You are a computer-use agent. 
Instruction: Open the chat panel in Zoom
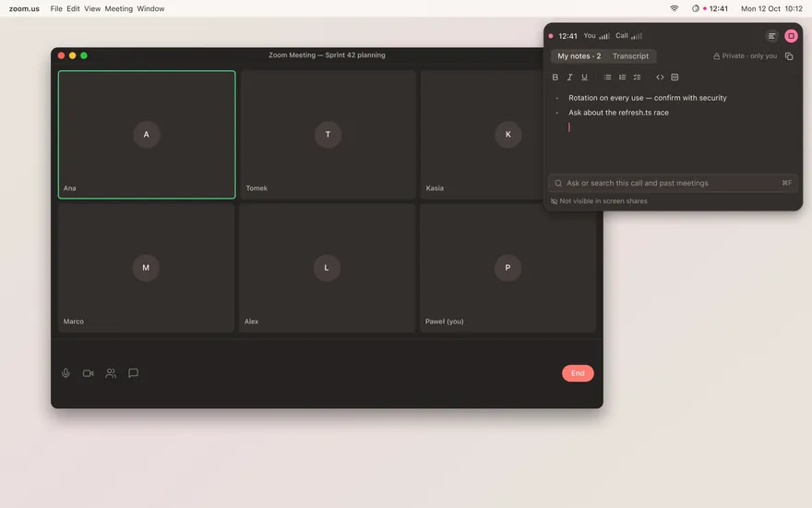[x=133, y=373]
